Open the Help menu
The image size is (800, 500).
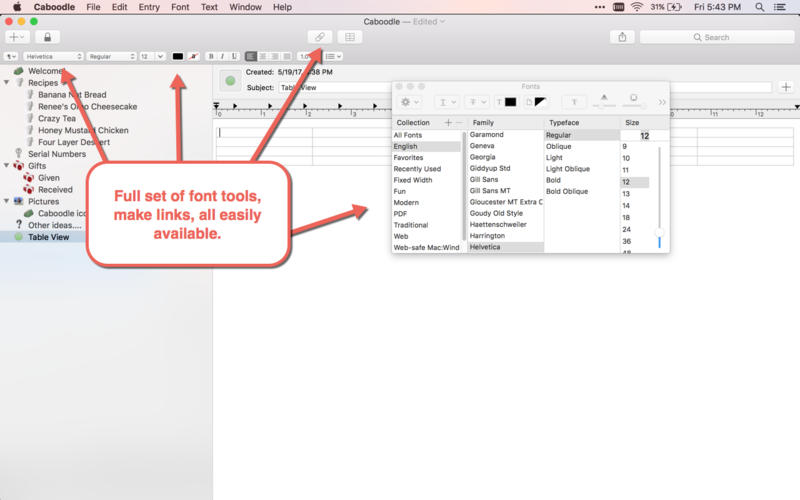(282, 7)
